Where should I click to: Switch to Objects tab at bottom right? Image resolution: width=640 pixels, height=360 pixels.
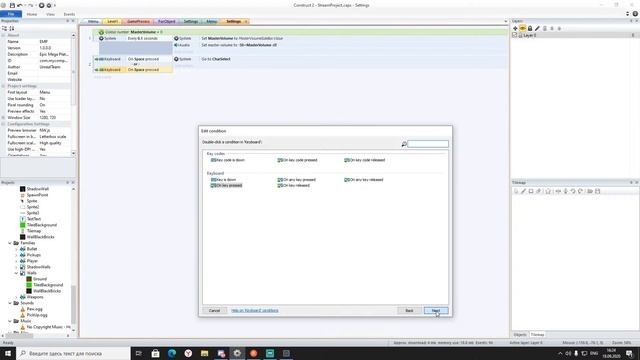point(520,334)
